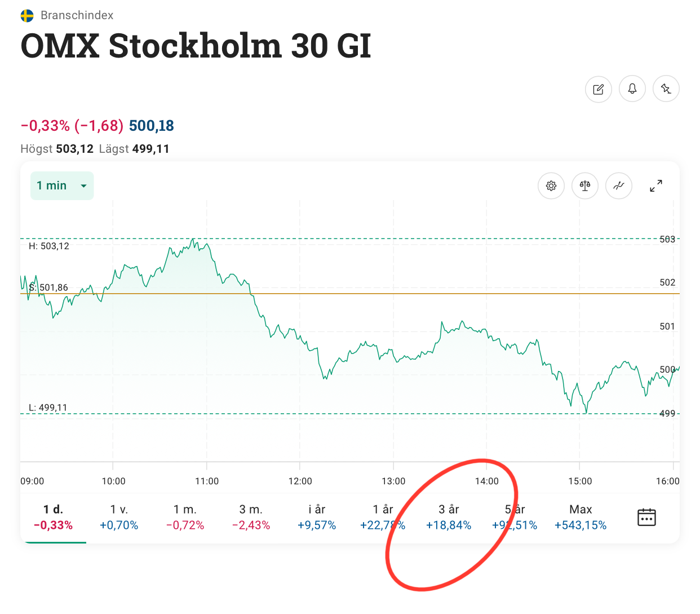Screen dimensions: 700x614
Task: Select the 1 d. period tab
Action: (x=54, y=517)
